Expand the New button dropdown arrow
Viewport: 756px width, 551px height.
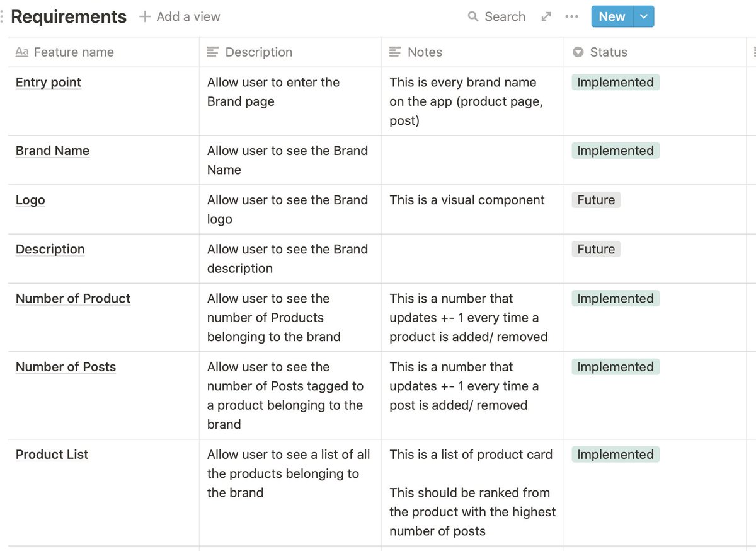tap(643, 16)
